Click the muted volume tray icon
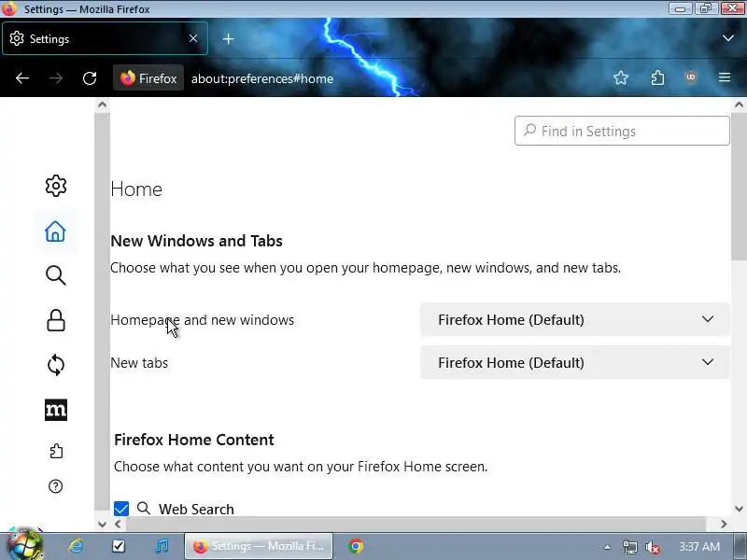The width and height of the screenshot is (747, 560). pyautogui.click(x=652, y=547)
